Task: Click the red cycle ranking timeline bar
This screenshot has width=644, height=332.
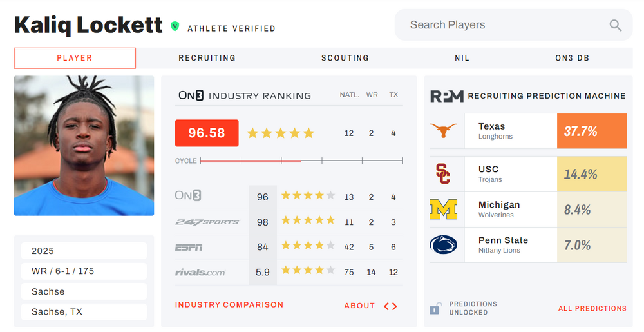Action: (251, 161)
